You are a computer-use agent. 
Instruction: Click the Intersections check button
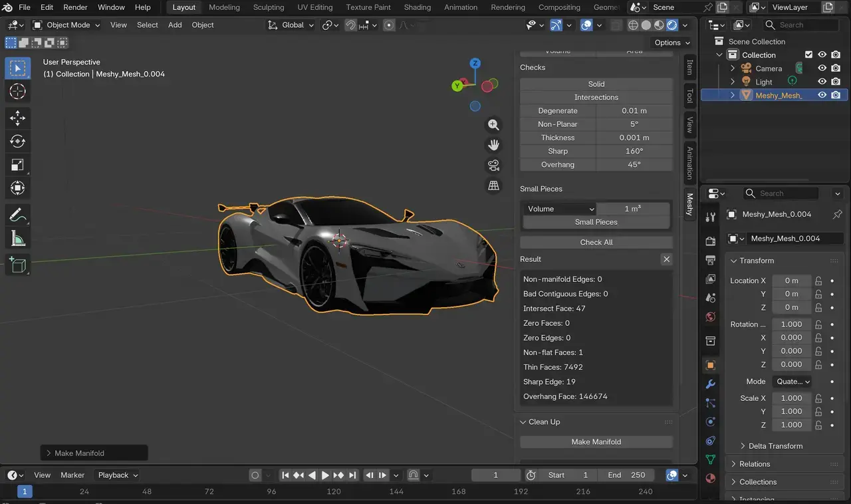tap(596, 97)
